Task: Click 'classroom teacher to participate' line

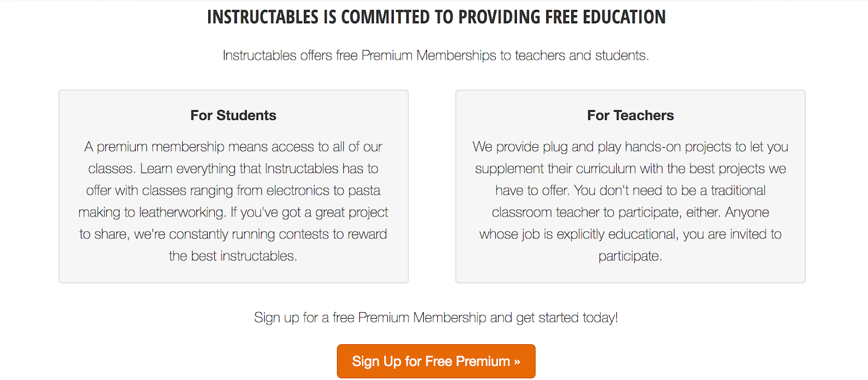Action: point(630,212)
